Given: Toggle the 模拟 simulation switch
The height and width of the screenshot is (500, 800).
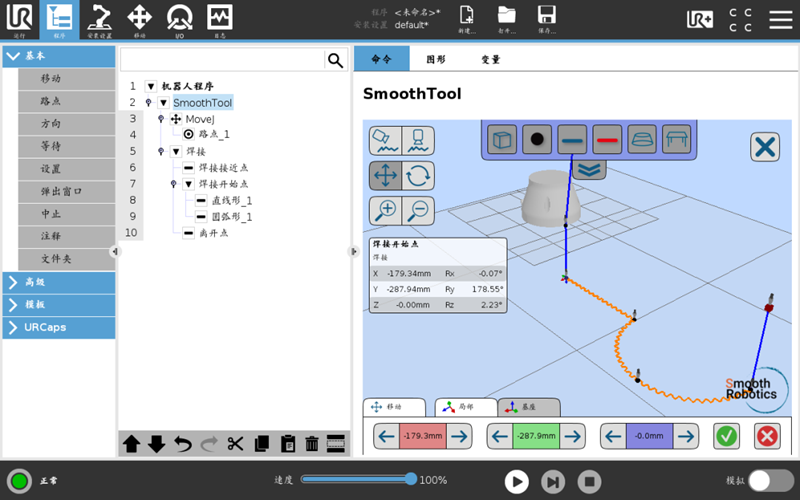Looking at the screenshot, I should [771, 481].
